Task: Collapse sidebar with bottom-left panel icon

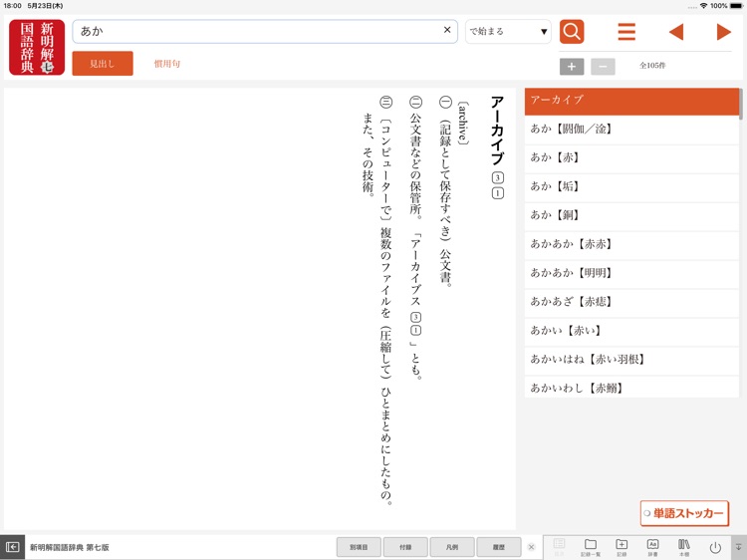Action: click(x=12, y=547)
